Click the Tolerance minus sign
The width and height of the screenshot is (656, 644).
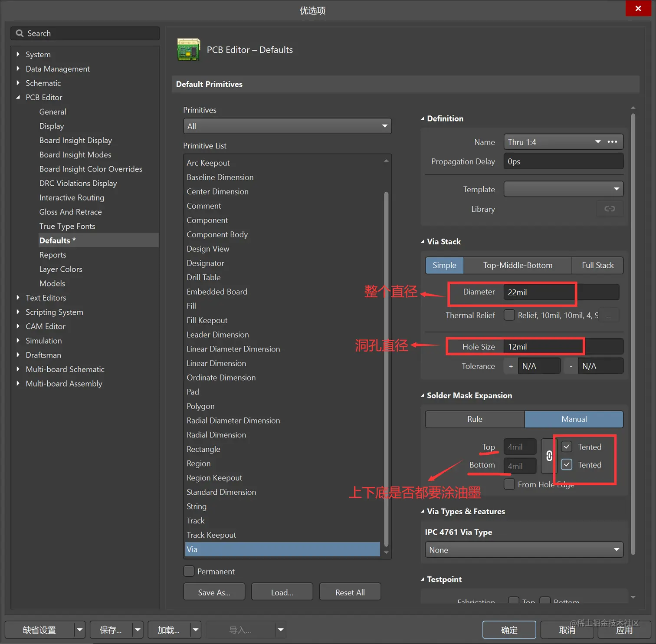coord(571,366)
